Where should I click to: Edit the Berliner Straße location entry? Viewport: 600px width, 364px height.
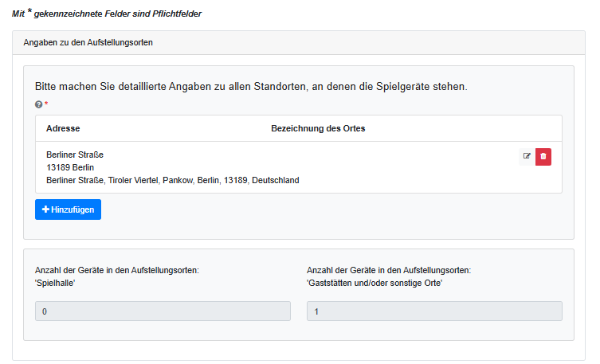click(x=526, y=156)
